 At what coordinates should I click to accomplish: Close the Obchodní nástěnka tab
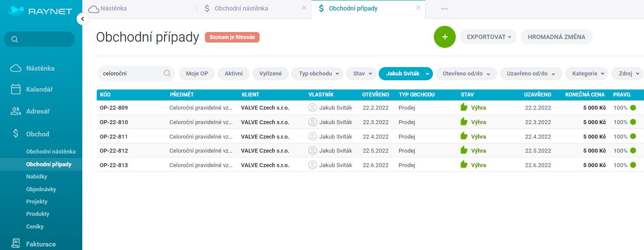(x=304, y=8)
